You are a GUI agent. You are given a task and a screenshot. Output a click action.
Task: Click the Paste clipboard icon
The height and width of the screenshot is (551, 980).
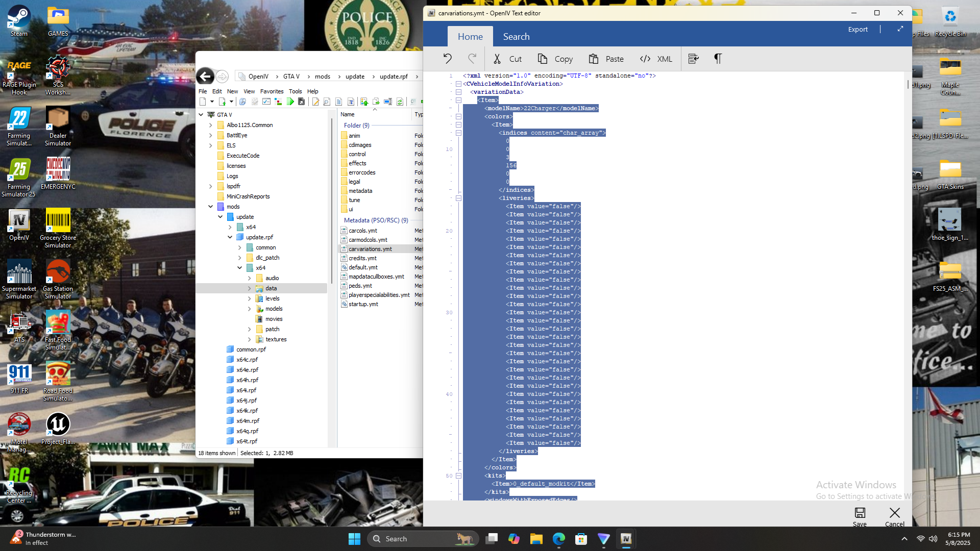point(593,59)
